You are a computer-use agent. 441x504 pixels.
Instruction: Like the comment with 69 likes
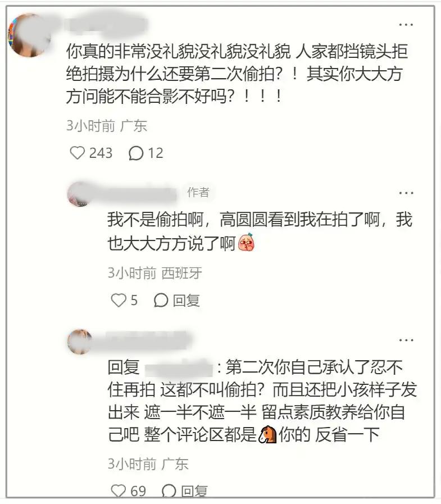(118, 491)
